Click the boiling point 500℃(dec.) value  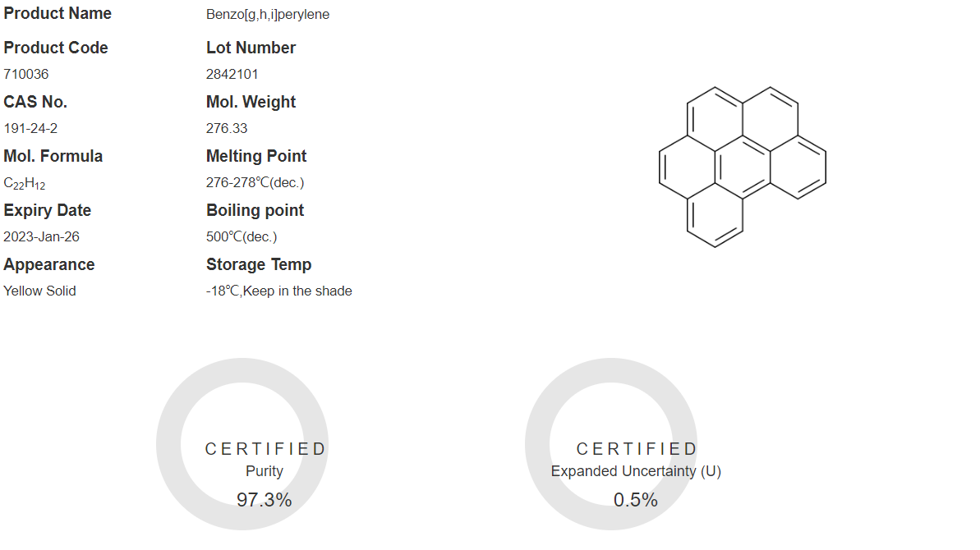pos(242,237)
